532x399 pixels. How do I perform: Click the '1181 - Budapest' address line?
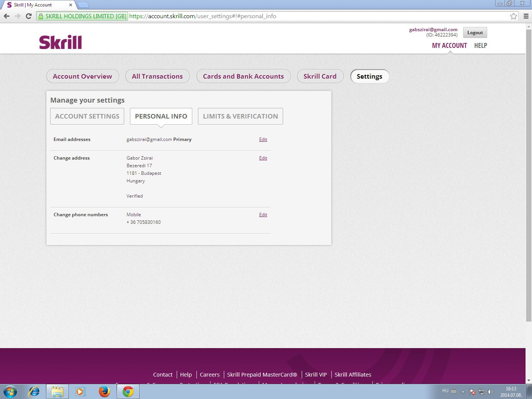(x=144, y=173)
